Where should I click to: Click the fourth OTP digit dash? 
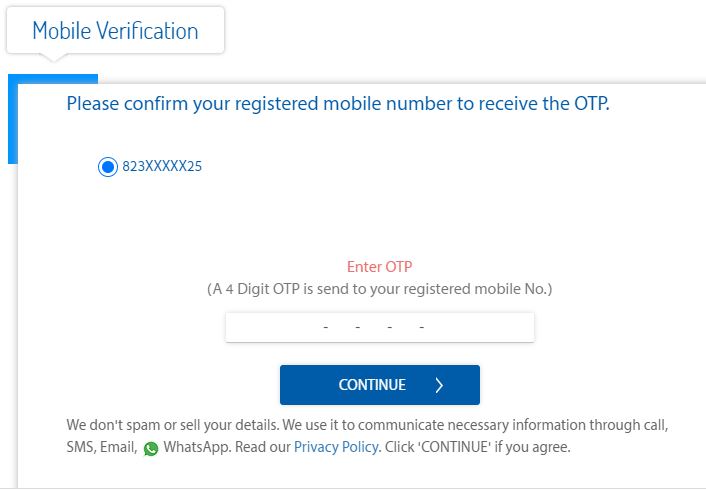[421, 327]
